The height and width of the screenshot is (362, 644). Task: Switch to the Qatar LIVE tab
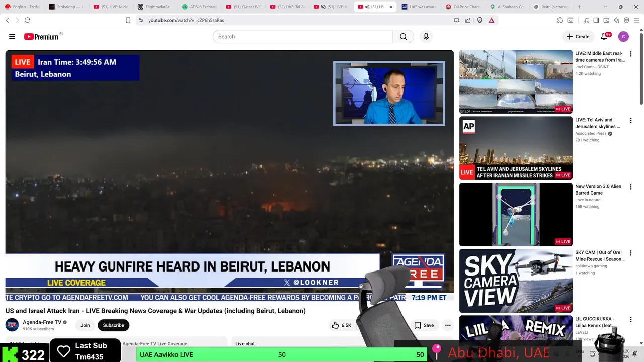243,7
